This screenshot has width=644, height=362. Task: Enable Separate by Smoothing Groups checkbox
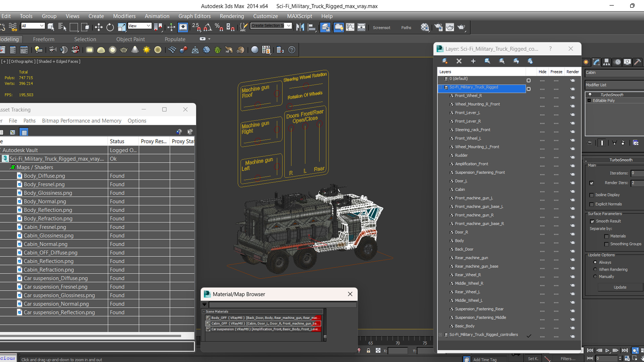click(606, 244)
